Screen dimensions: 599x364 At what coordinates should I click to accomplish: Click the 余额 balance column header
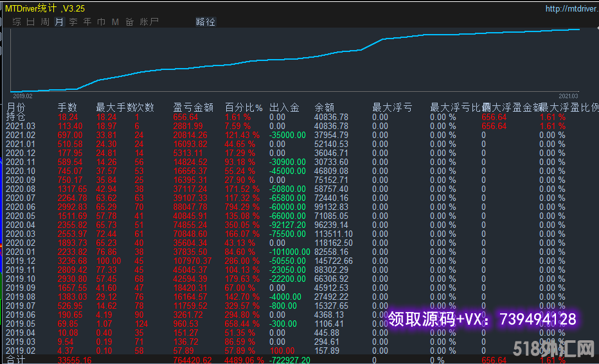point(324,107)
